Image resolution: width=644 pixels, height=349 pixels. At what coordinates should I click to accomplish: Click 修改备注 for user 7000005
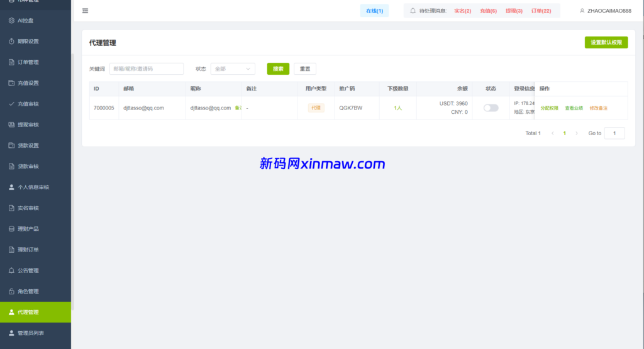pos(599,108)
